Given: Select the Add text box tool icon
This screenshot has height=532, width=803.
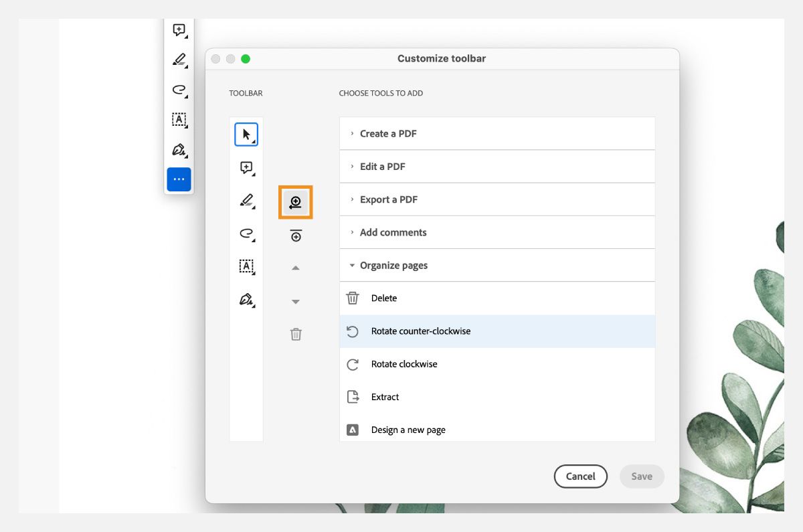Looking at the screenshot, I should [246, 266].
